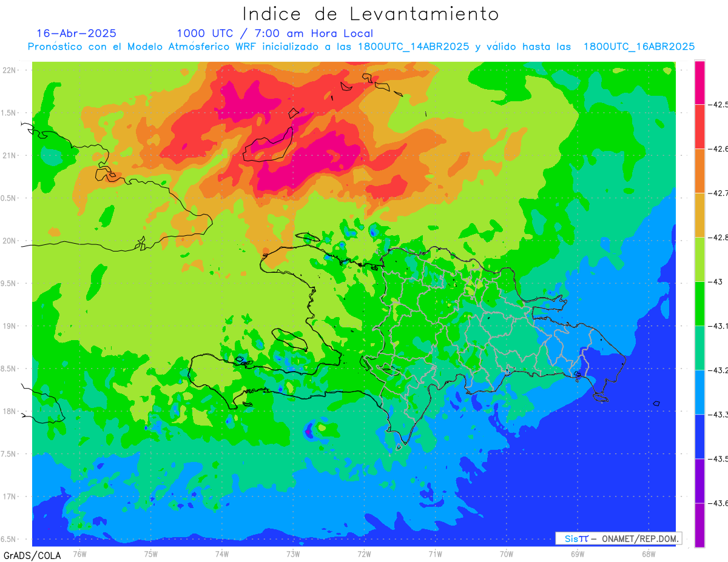Viewport: 728px width, 562px height.
Task: Click the colorbar value '-42.6'
Action: (720, 149)
